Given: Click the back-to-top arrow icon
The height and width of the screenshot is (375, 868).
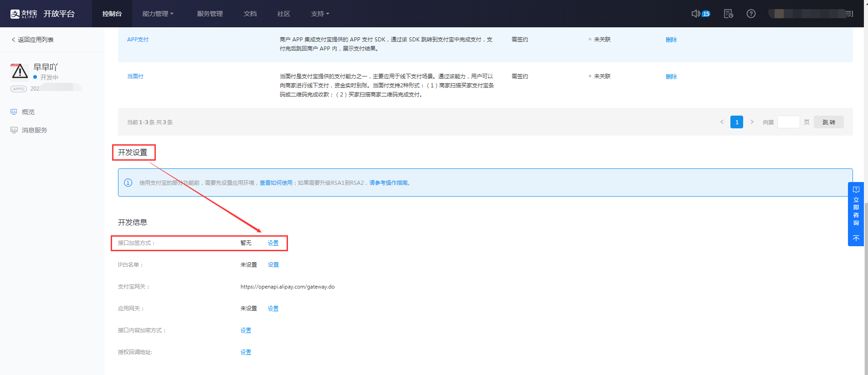Looking at the screenshot, I should point(856,238).
